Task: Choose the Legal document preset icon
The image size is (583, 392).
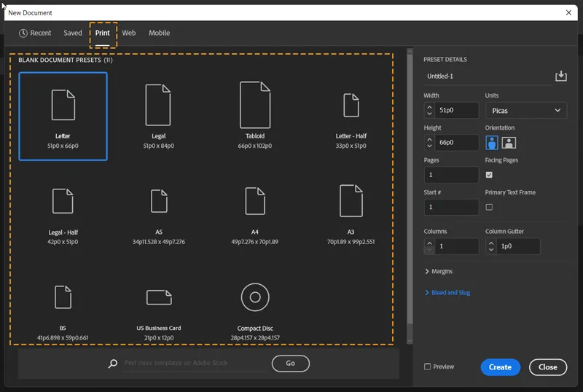Action: 158,105
